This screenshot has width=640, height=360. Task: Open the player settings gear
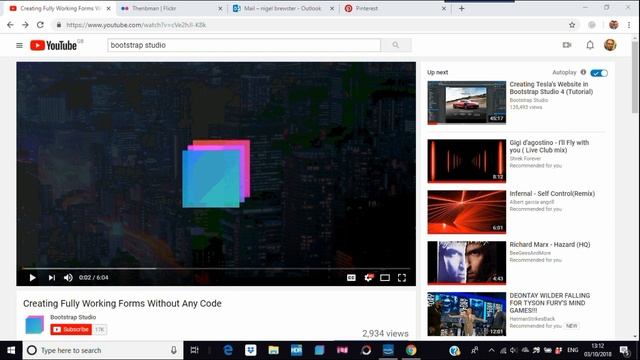368,278
